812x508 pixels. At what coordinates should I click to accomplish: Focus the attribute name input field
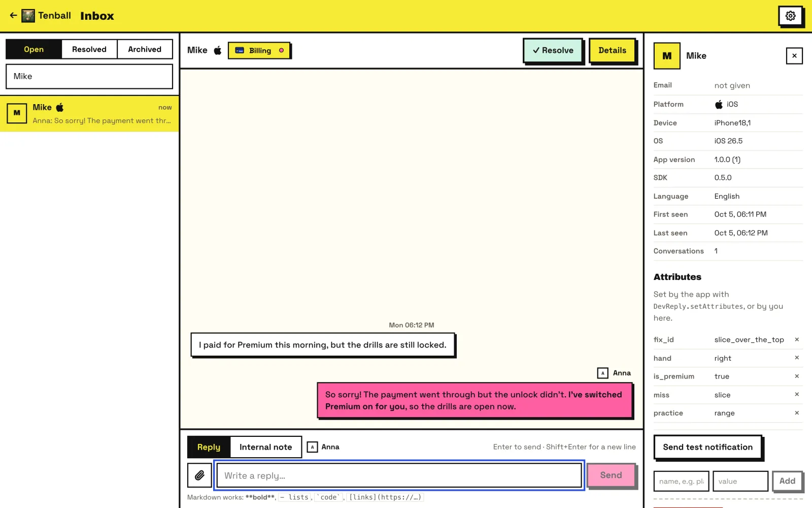[681, 481]
